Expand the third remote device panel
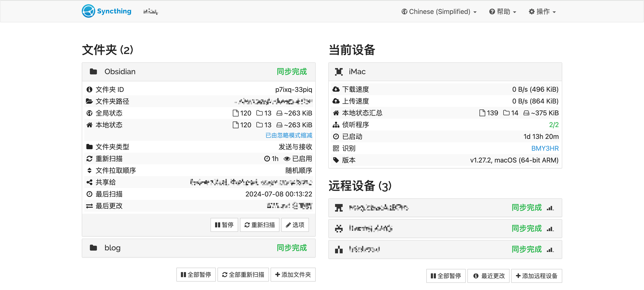The image size is (644, 290). tap(445, 250)
